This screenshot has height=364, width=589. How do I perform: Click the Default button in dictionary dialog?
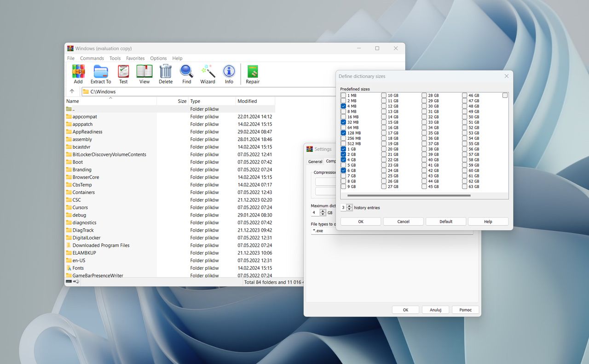click(445, 221)
